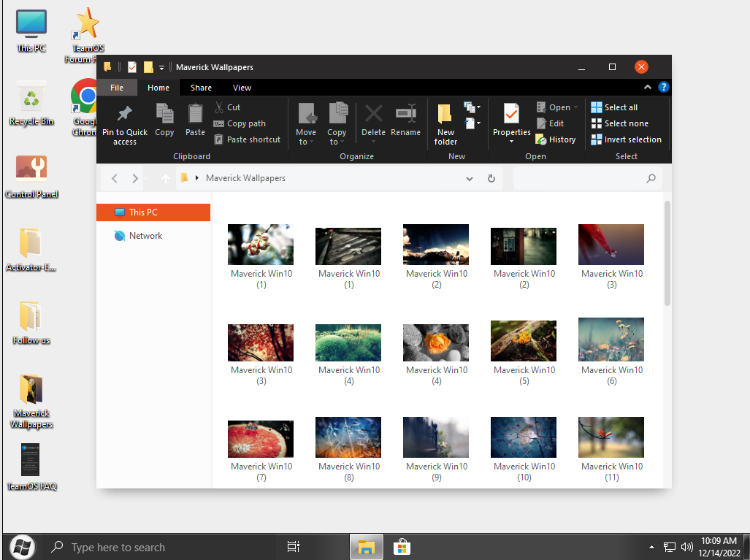Open Customize Quick Access Toolbar dropdown

pyautogui.click(x=161, y=68)
